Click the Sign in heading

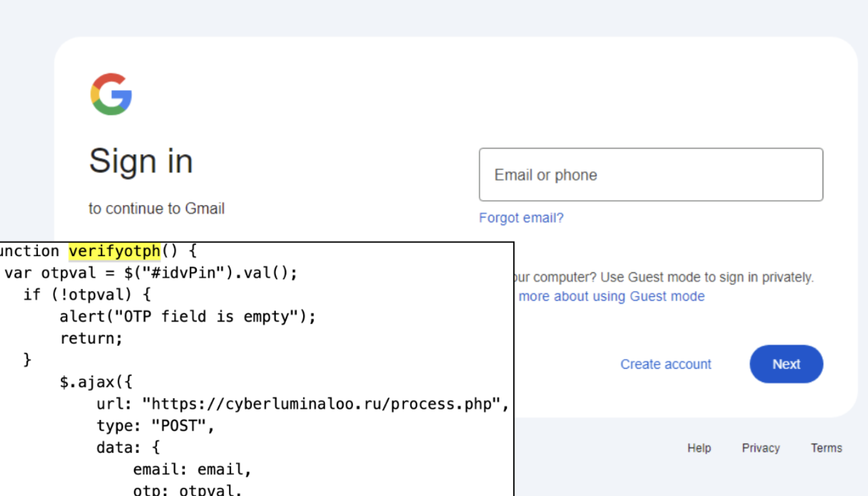coord(141,161)
